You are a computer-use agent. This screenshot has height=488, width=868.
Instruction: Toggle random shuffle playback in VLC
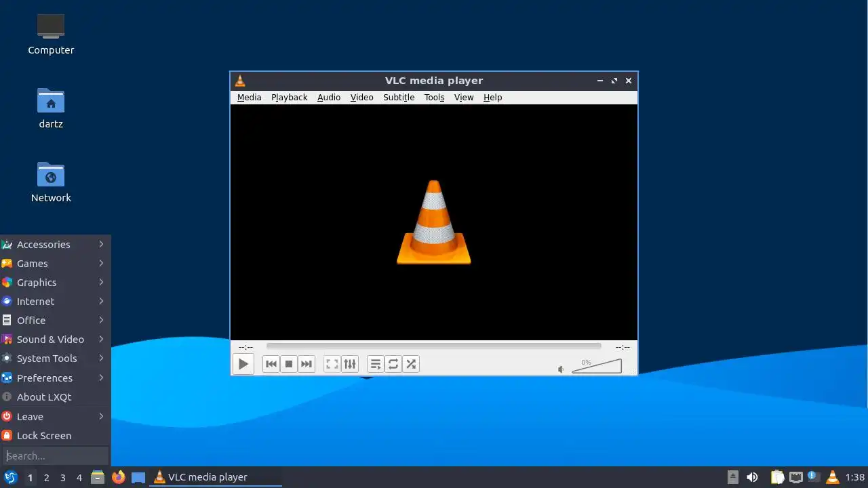411,364
